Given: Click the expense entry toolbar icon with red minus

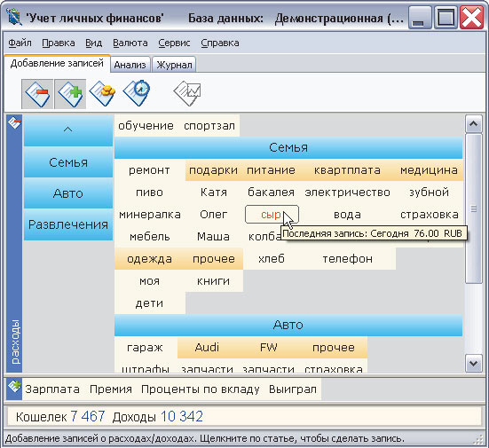Looking at the screenshot, I should 37,94.
